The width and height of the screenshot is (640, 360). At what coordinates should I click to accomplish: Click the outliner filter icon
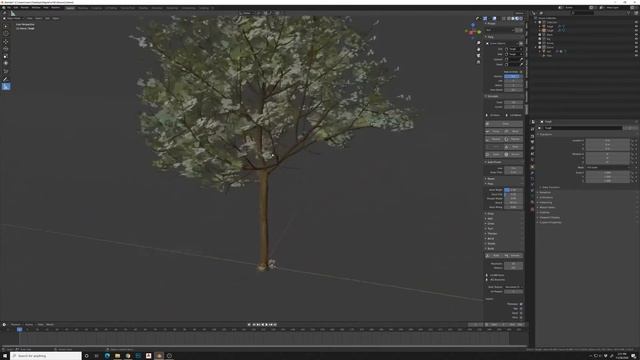pos(630,13)
